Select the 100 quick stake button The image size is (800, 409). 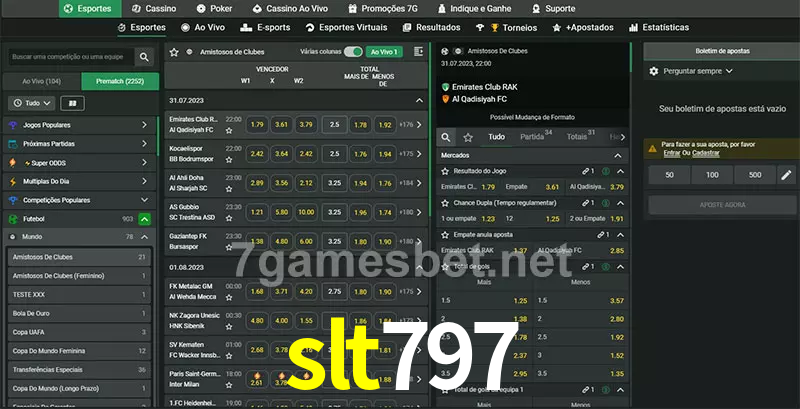tap(711, 175)
